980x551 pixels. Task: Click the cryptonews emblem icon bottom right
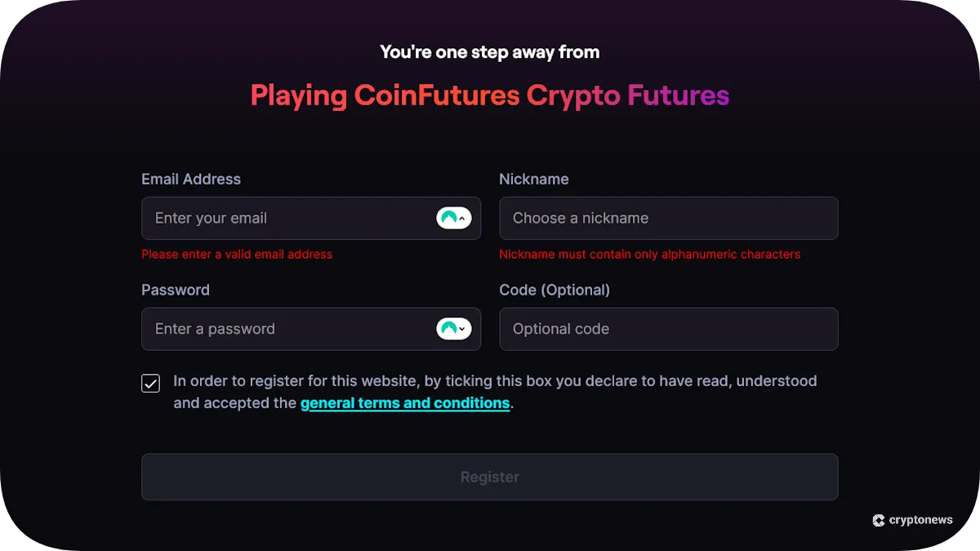(x=878, y=520)
